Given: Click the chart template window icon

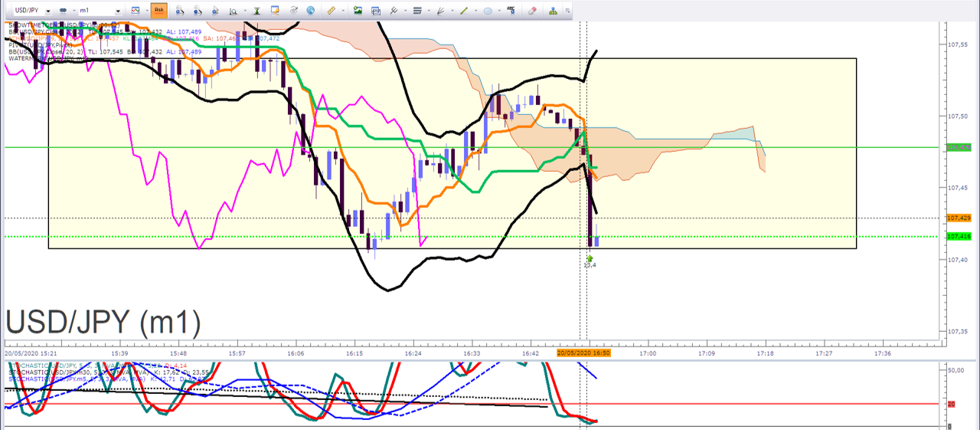Looking at the screenshot, I should [376, 11].
